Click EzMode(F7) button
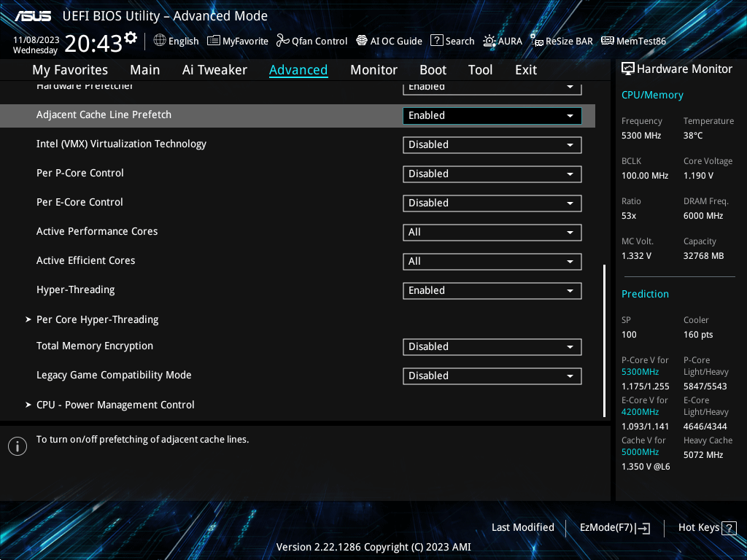The width and height of the screenshot is (747, 560). [x=615, y=528]
